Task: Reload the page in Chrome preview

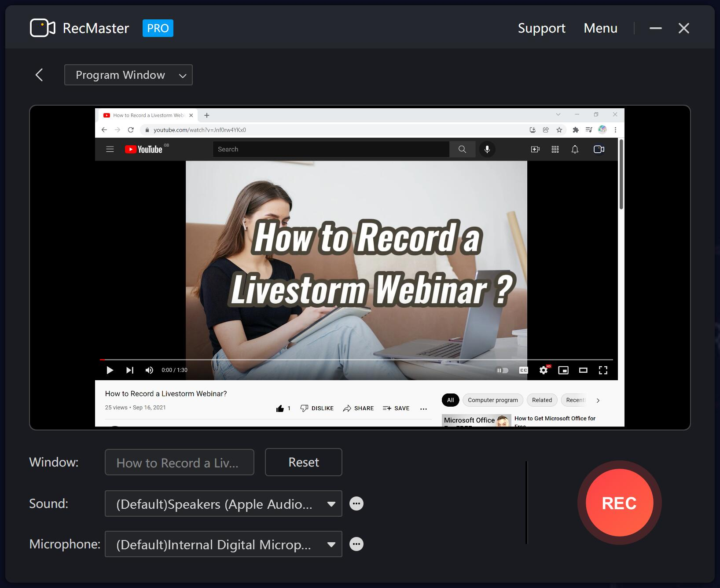Action: point(131,130)
